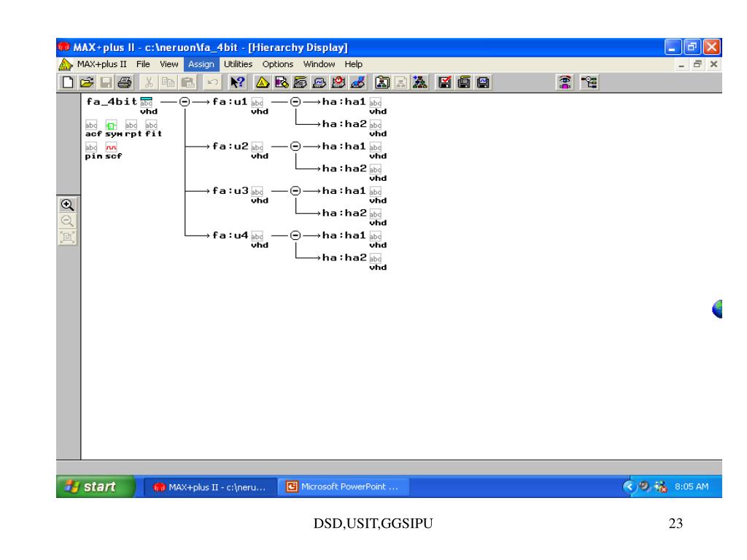This screenshot has height=560, width=747.
Task: Open the pin file icon
Action: tap(91, 147)
